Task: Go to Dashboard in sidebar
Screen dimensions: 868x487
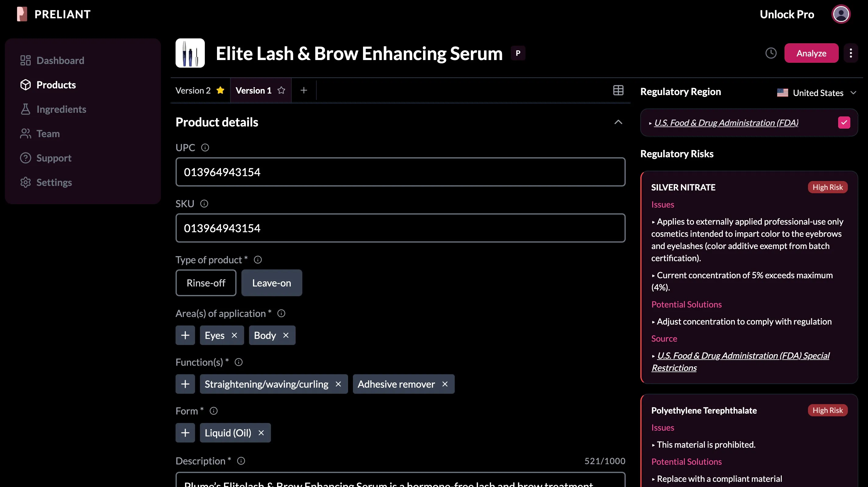Action: click(x=52, y=61)
